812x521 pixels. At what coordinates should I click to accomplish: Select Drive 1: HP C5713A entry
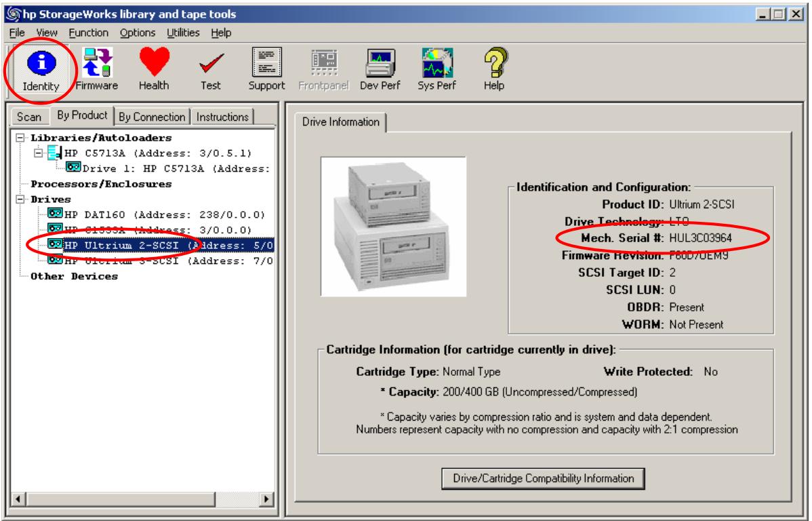176,168
